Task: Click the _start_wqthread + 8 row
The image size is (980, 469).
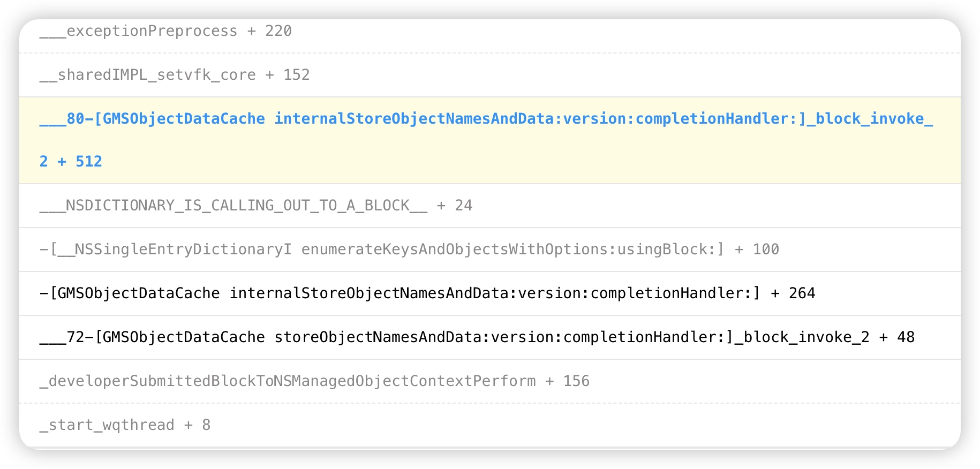Action: (489, 425)
